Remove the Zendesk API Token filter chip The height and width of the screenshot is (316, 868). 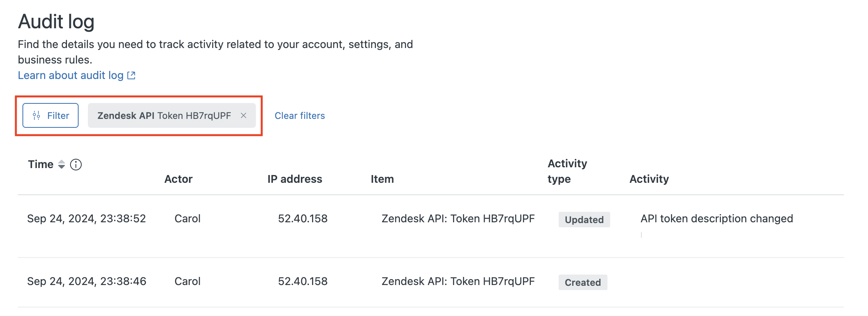[x=244, y=115]
